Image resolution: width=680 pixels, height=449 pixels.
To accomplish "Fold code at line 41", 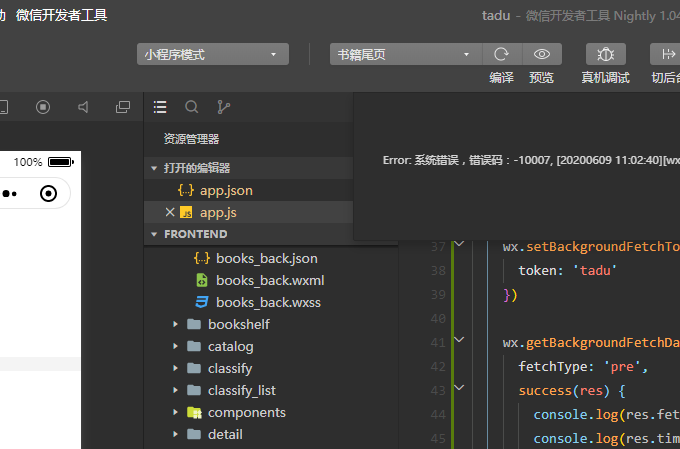I will [x=459, y=340].
